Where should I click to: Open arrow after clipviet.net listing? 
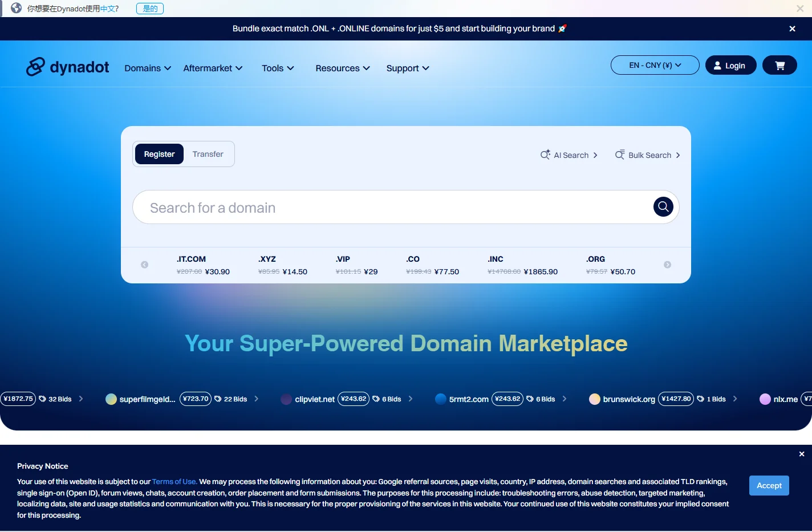click(411, 399)
